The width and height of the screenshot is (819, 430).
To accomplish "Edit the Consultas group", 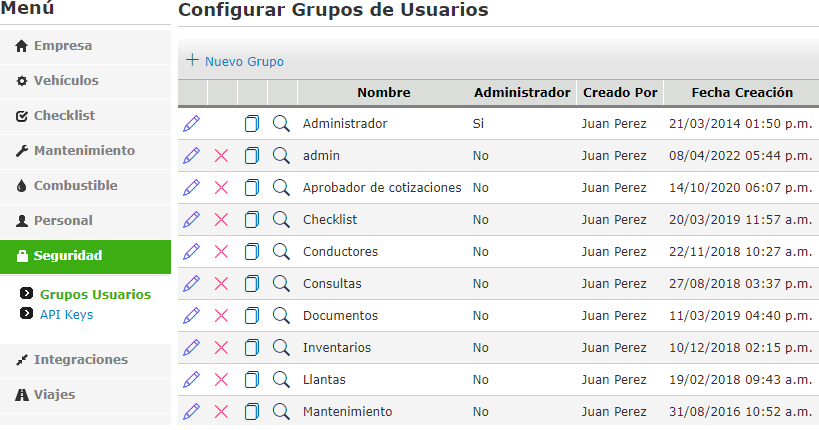I will pos(192,284).
